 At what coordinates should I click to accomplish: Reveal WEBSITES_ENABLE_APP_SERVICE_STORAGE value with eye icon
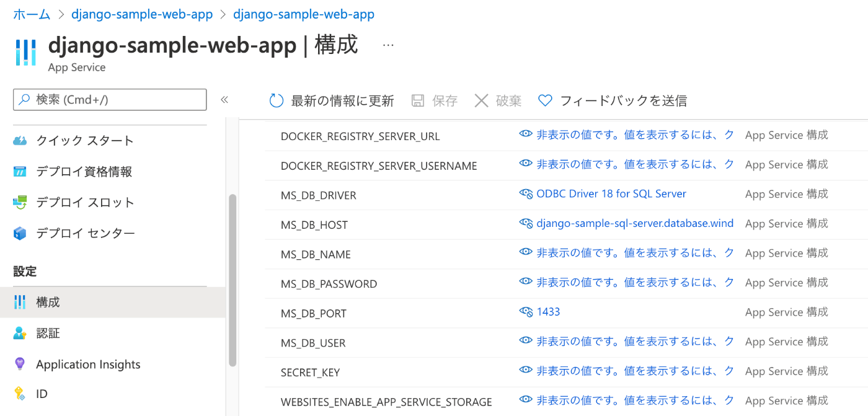526,400
